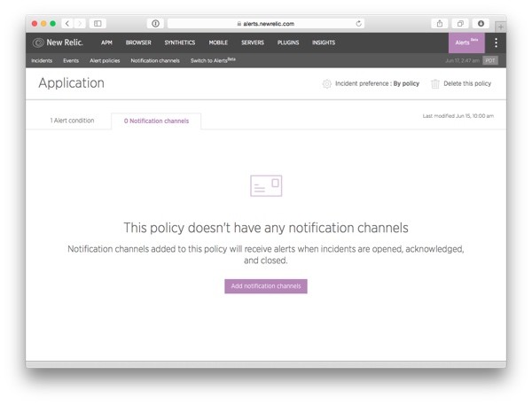Open the Safari share button
This screenshot has height=405, width=532.
coord(440,23)
